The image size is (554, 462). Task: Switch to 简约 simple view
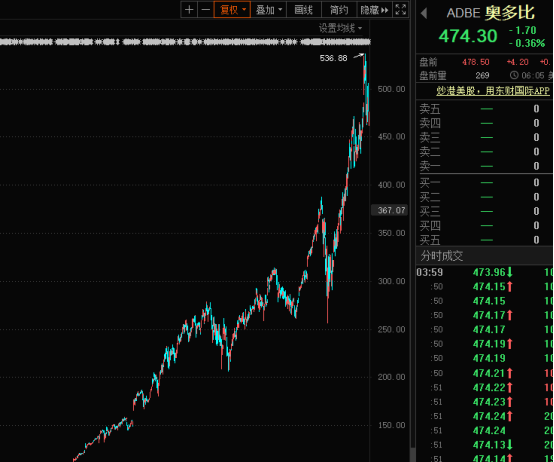[339, 10]
